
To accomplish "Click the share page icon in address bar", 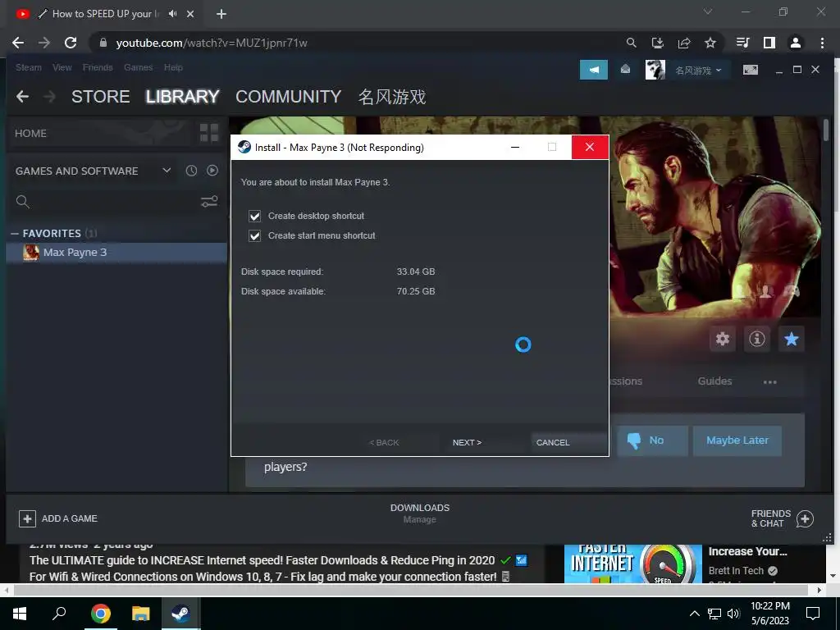I will [684, 43].
